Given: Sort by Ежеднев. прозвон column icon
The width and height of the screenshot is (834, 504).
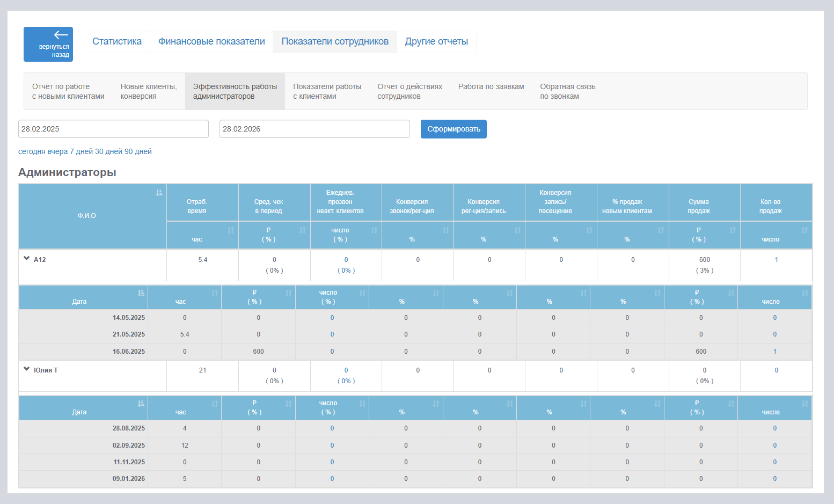Looking at the screenshot, I should [x=374, y=230].
